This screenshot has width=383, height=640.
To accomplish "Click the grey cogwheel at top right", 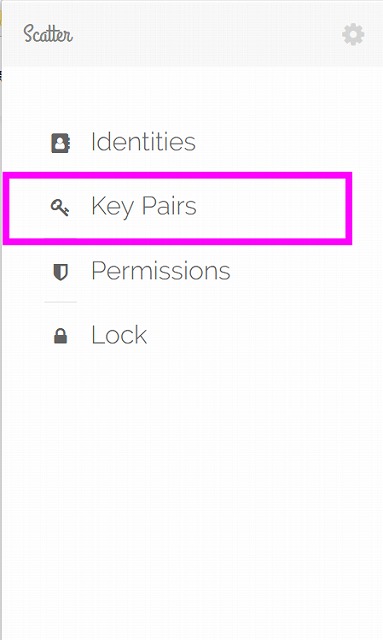I will [x=353, y=34].
